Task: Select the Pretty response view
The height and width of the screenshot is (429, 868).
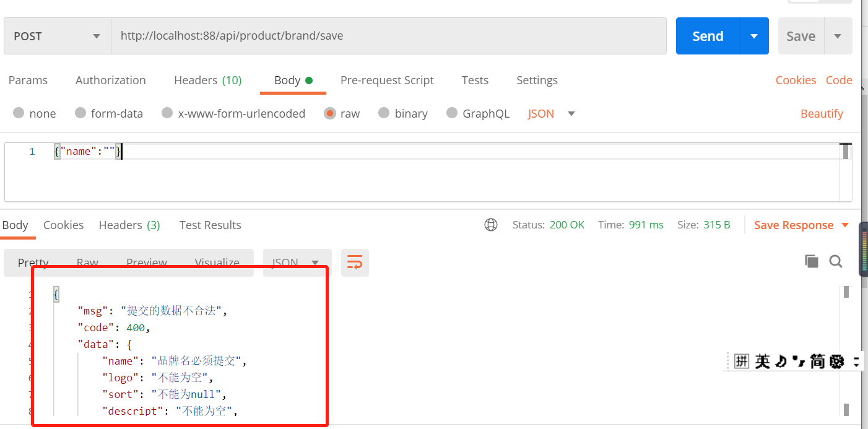Action: click(x=33, y=262)
